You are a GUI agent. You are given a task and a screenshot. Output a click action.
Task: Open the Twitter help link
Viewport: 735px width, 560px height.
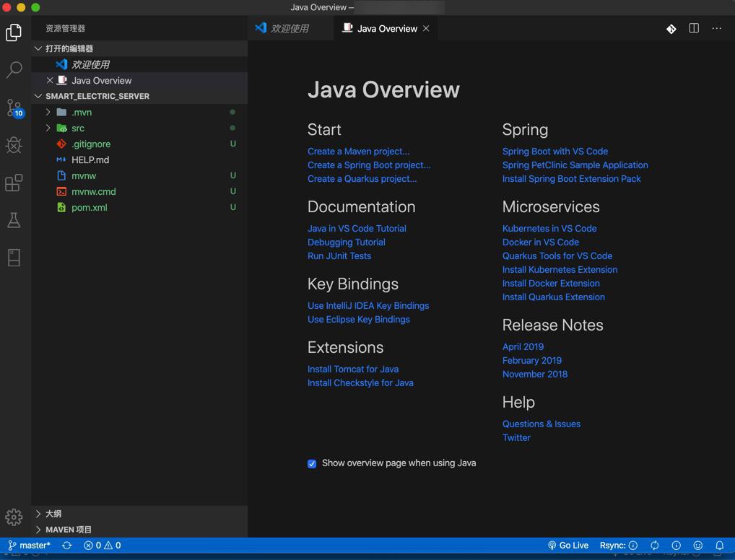[516, 437]
